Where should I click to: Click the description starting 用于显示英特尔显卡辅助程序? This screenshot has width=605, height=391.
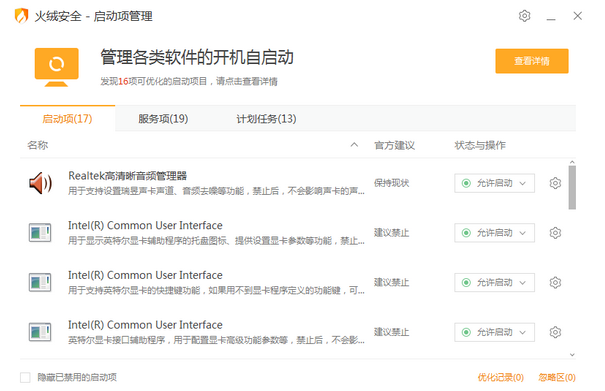pos(216,241)
